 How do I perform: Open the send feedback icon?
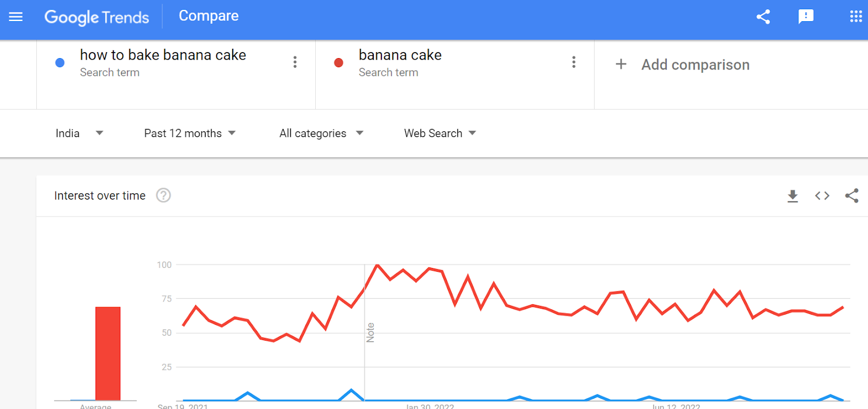(x=806, y=17)
